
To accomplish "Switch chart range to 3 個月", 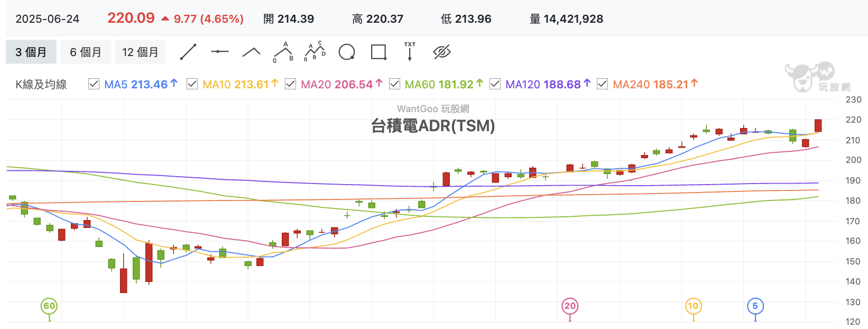I will pyautogui.click(x=31, y=52).
